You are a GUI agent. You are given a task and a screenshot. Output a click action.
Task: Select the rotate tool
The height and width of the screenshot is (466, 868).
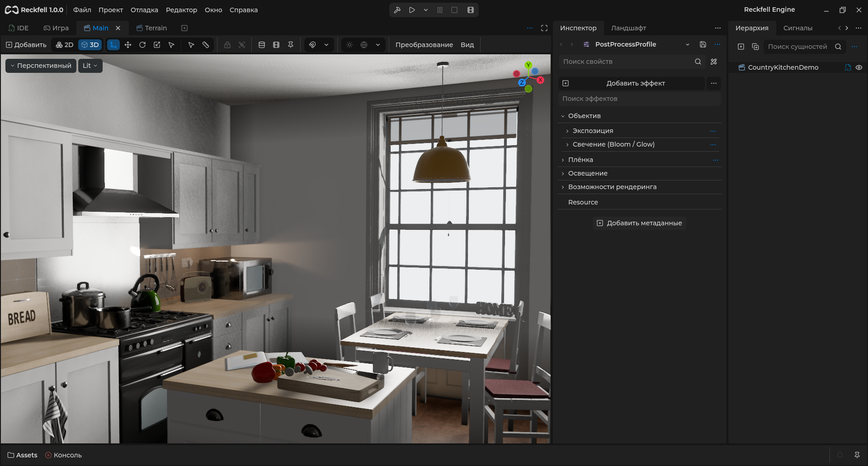[x=142, y=45]
